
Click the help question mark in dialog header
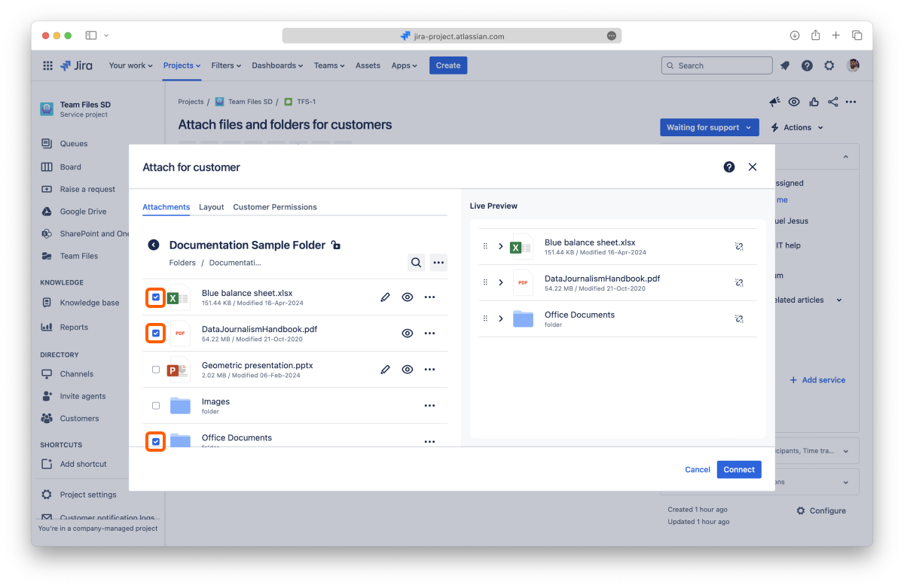click(x=728, y=167)
